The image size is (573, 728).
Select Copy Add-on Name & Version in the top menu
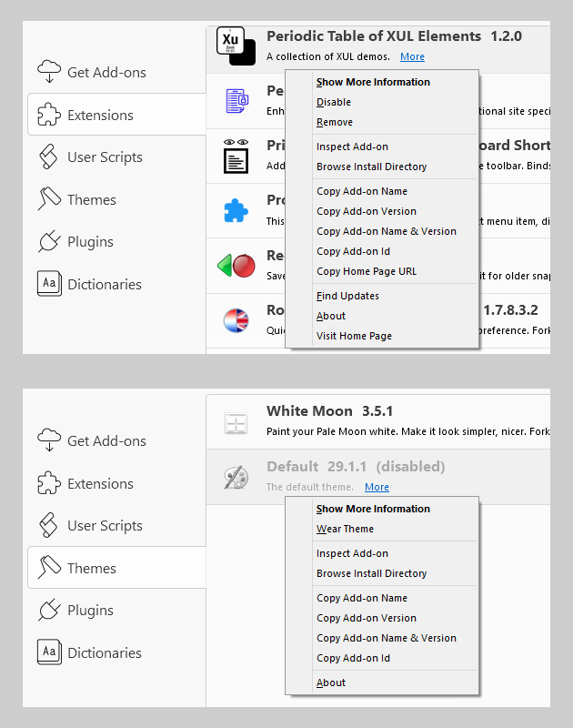pyautogui.click(x=382, y=231)
